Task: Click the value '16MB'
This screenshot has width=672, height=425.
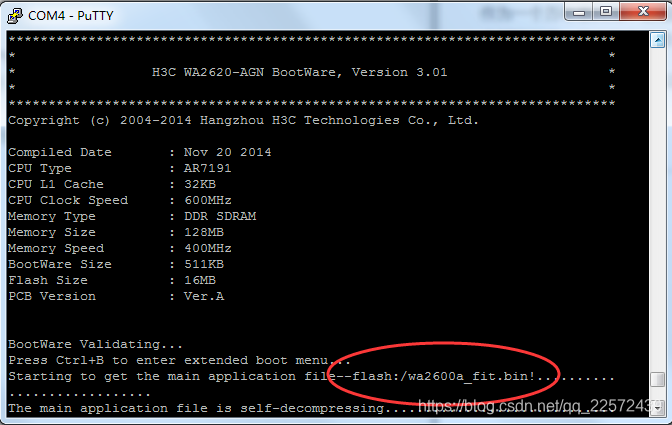Action: pyautogui.click(x=200, y=280)
